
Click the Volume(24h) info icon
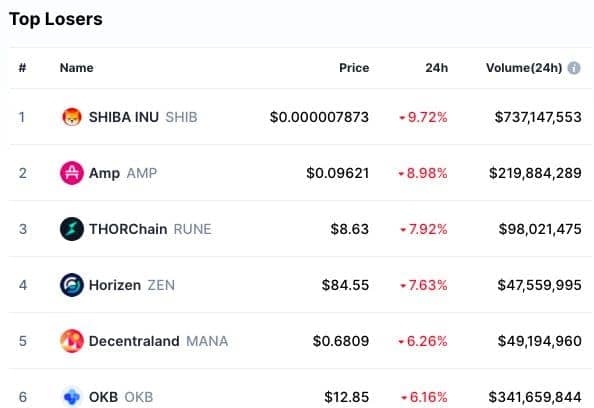point(574,68)
